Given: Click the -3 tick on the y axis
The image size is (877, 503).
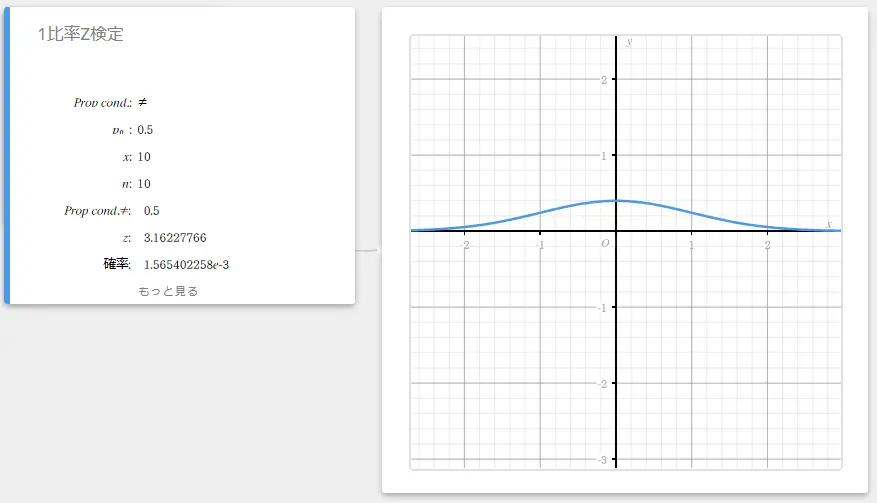Looking at the screenshot, I should pos(601,459).
